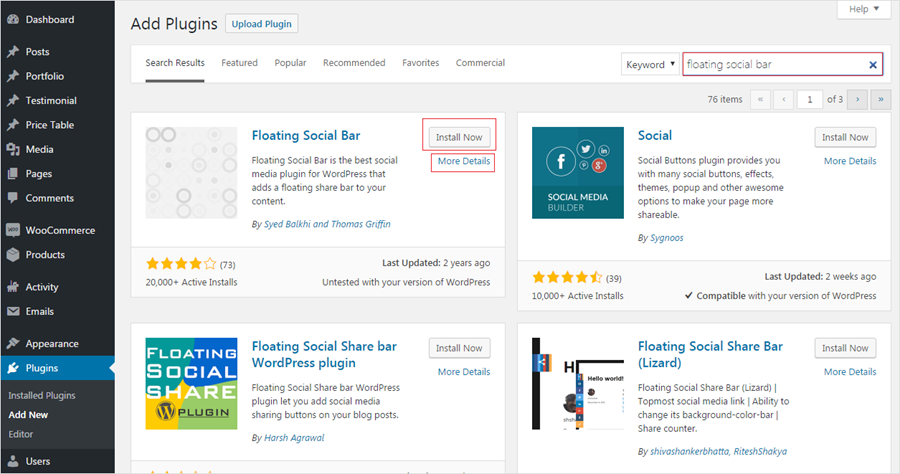
Task: Click the Activity icon in sidebar
Action: [13, 287]
